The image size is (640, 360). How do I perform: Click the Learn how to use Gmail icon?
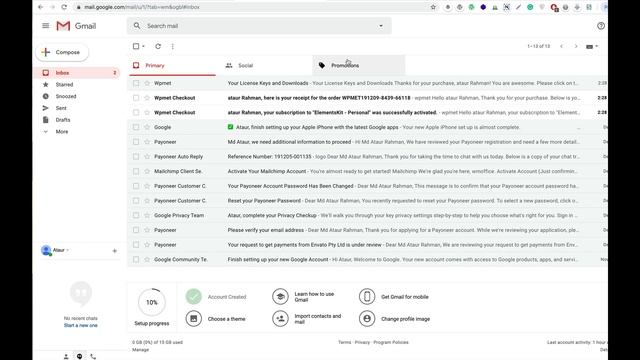point(280,296)
